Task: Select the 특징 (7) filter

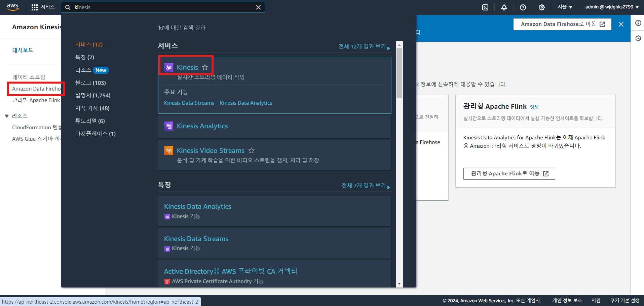Action: coord(85,57)
